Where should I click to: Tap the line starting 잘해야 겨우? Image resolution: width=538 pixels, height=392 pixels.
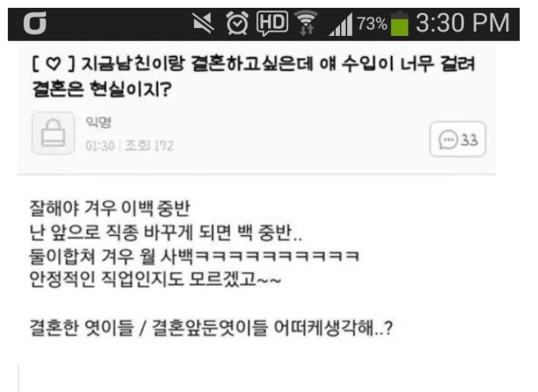click(x=110, y=208)
